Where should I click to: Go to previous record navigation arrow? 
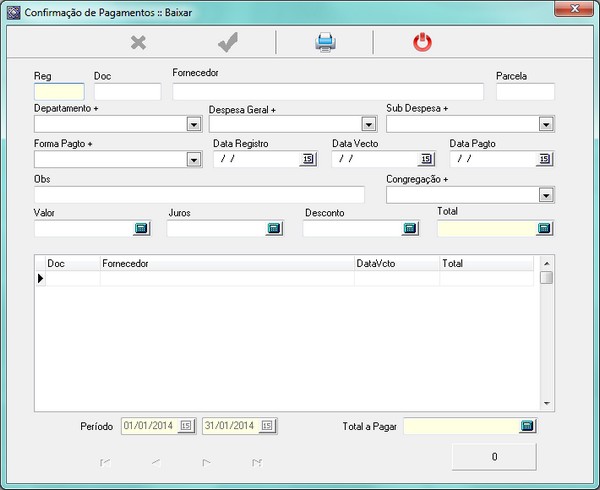pos(156,463)
